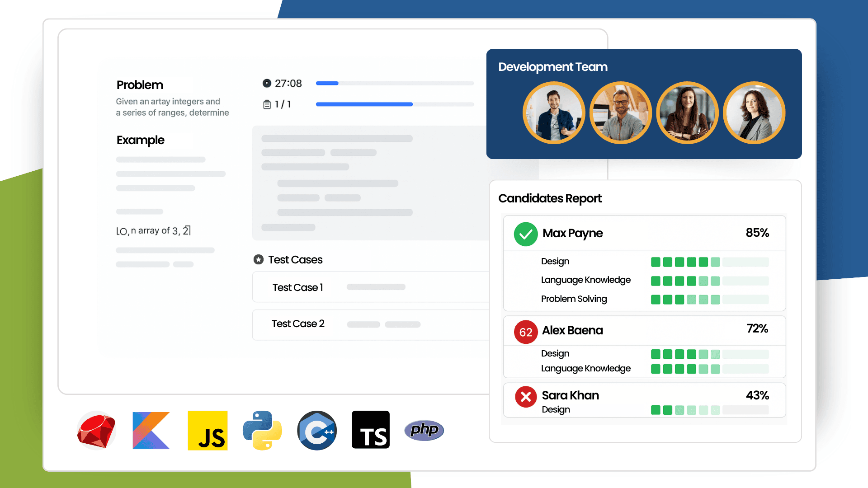
Task: Collapse the Max Payne candidate card
Action: (572, 233)
